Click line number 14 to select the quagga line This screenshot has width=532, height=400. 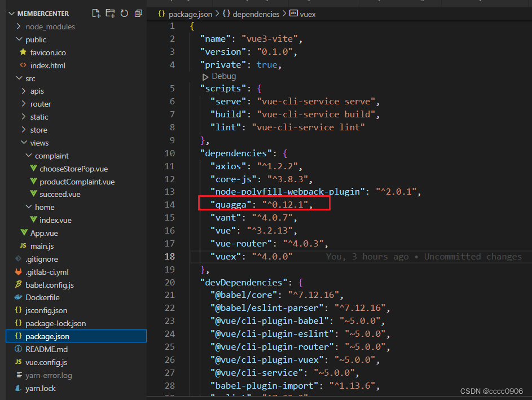point(169,204)
